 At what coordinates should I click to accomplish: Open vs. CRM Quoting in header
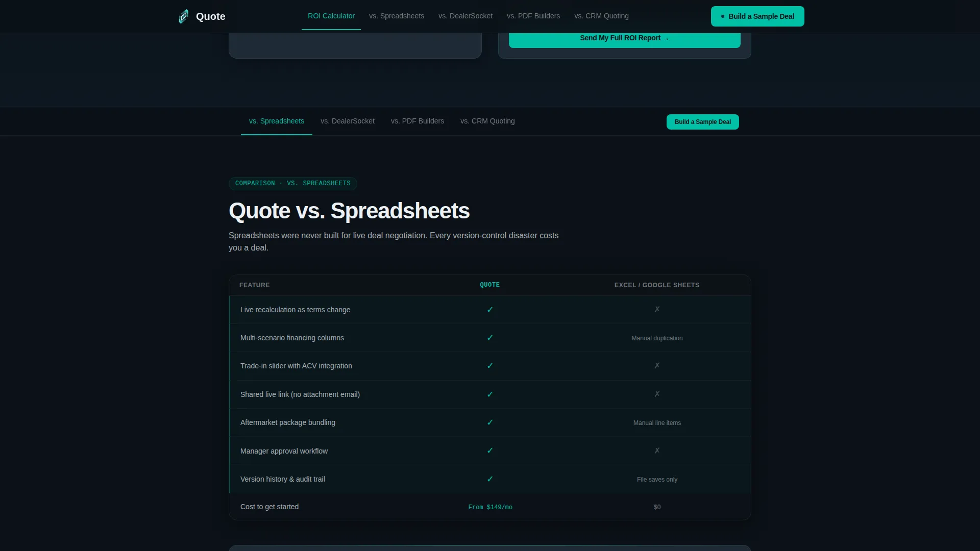601,16
